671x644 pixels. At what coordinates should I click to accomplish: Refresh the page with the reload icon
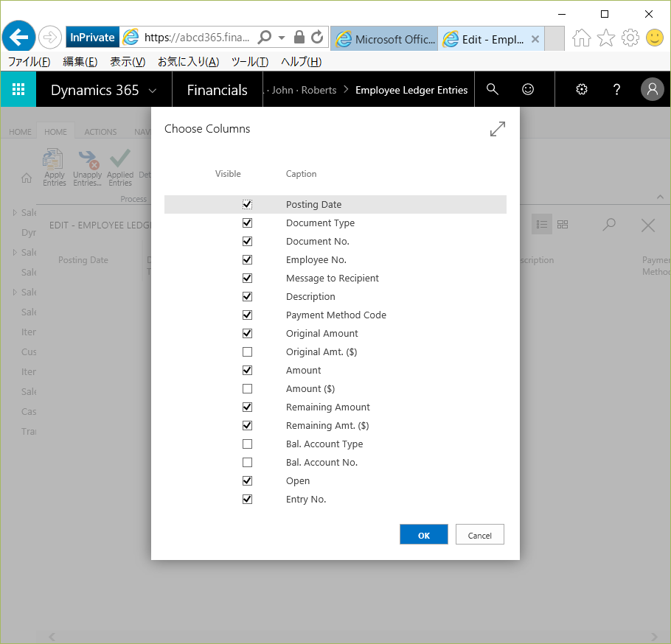pos(317,37)
